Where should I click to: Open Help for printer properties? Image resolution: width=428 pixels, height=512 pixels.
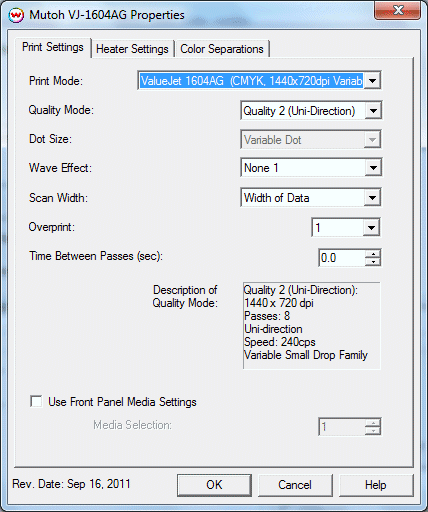coord(376,485)
